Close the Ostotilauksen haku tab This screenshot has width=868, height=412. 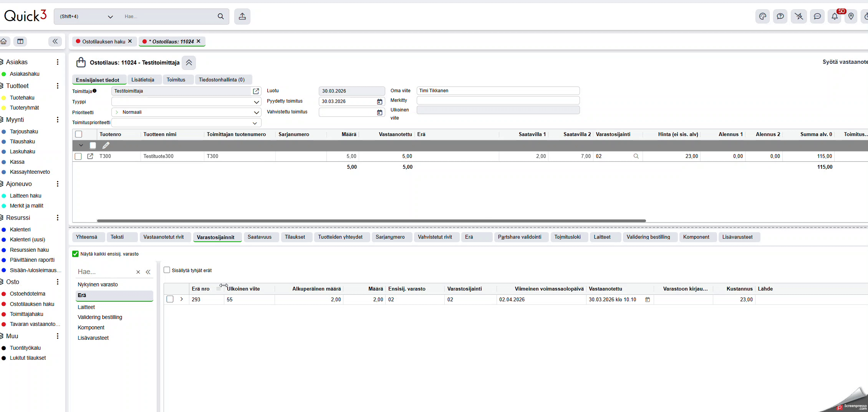click(130, 41)
